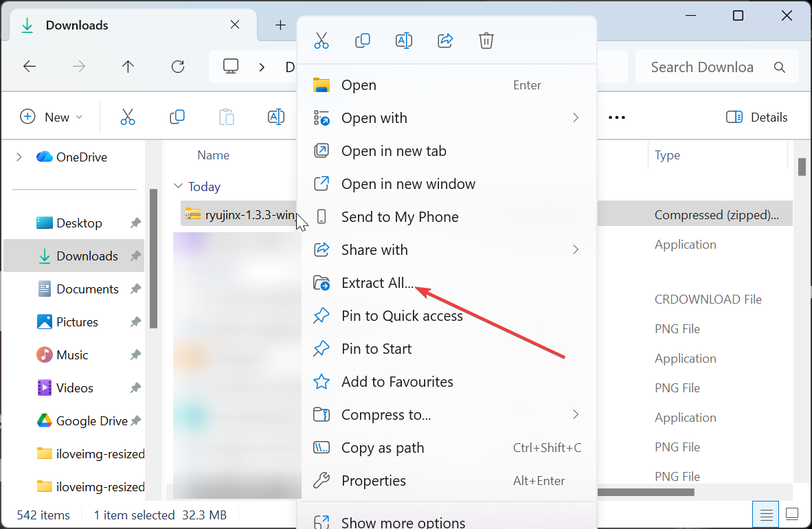Go up one folder level arrow

(128, 67)
